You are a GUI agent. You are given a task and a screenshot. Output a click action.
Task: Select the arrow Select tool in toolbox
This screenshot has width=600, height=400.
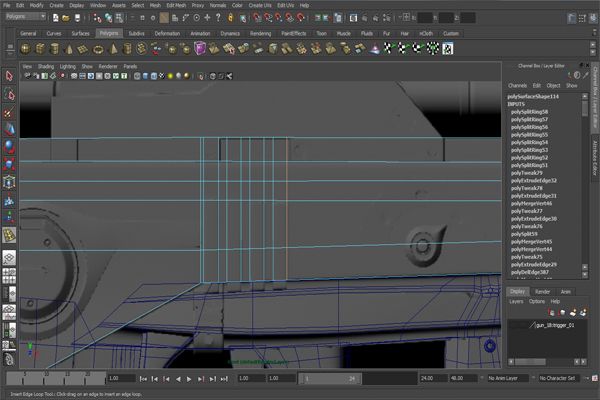pyautogui.click(x=9, y=76)
